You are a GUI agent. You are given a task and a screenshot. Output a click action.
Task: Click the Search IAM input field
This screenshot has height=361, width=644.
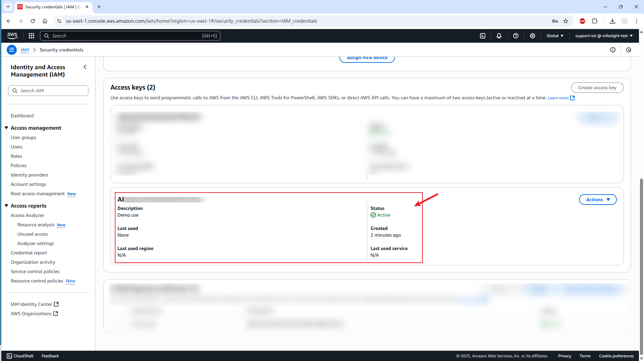coord(48,91)
